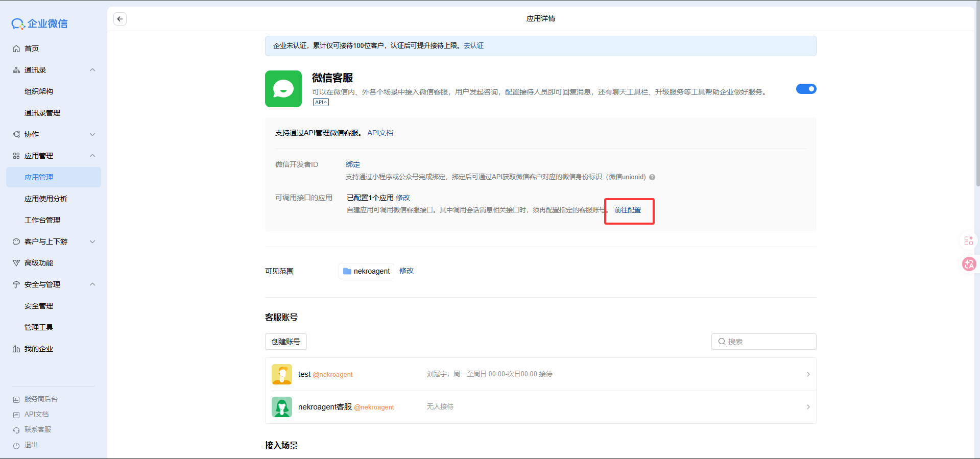Click the pink translate floating icon

pos(969,264)
